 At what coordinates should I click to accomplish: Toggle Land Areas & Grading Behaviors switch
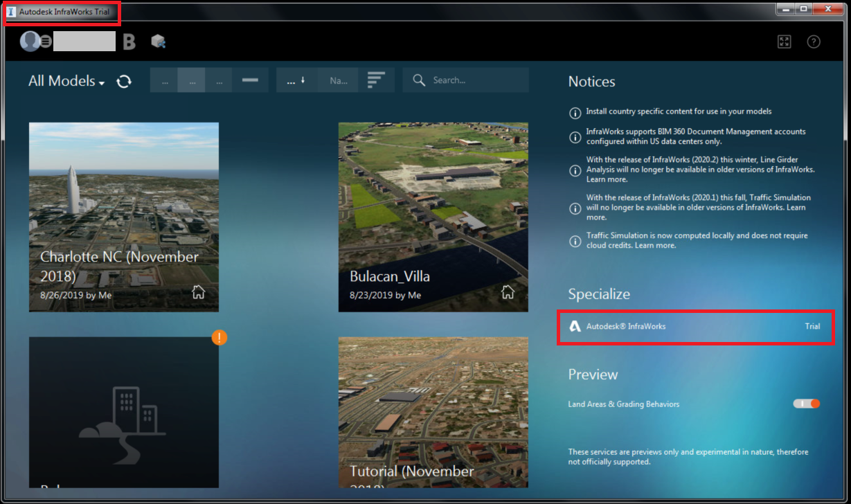807,404
